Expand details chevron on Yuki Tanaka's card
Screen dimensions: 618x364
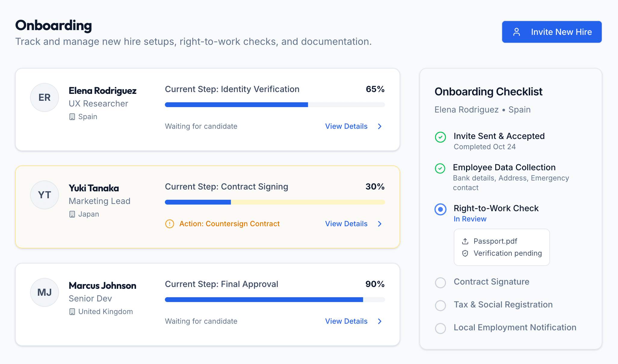click(380, 224)
